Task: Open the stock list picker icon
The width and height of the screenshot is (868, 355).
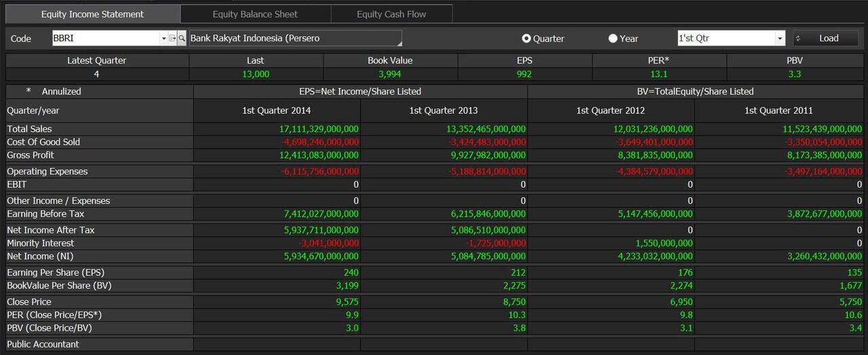Action: pos(173,39)
